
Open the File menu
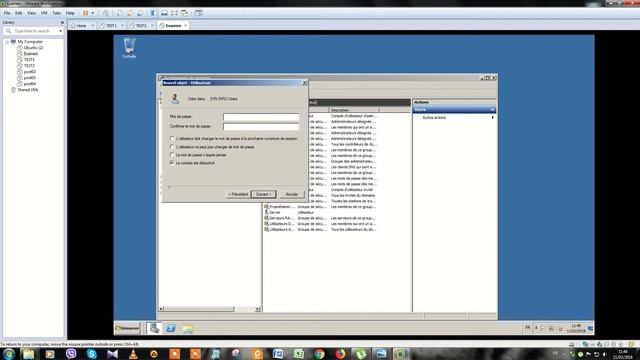tap(7, 13)
